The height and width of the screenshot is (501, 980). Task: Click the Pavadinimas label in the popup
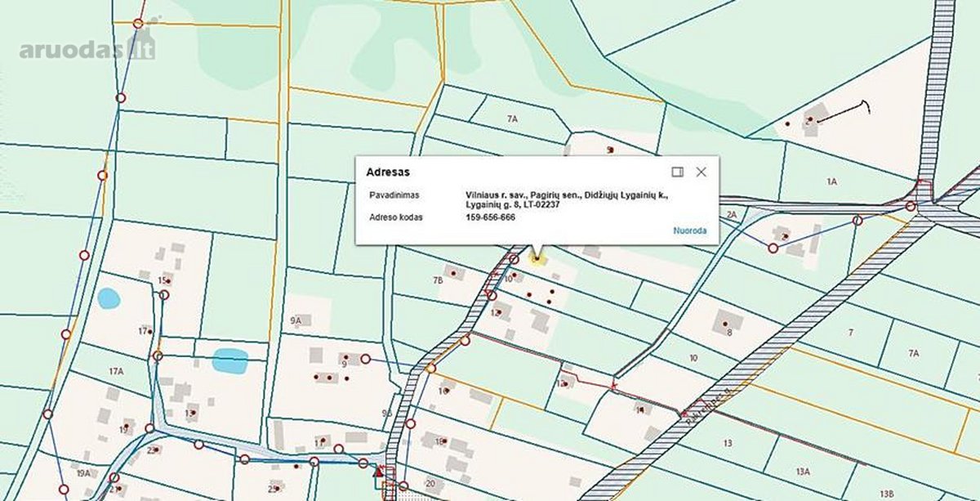click(393, 196)
